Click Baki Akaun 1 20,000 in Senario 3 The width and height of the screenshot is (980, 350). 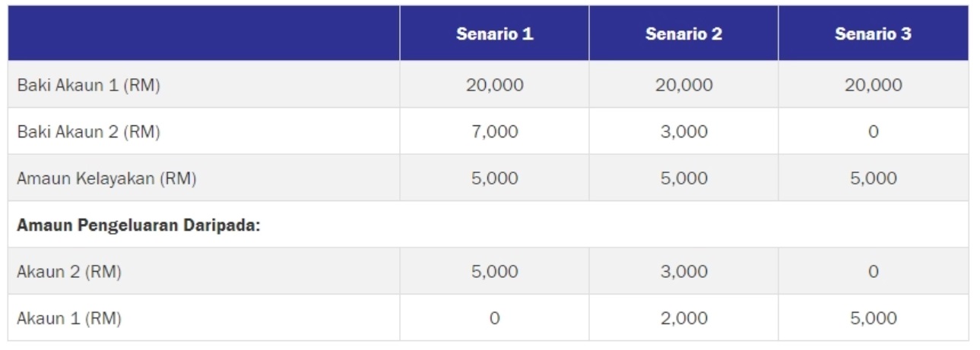click(873, 85)
